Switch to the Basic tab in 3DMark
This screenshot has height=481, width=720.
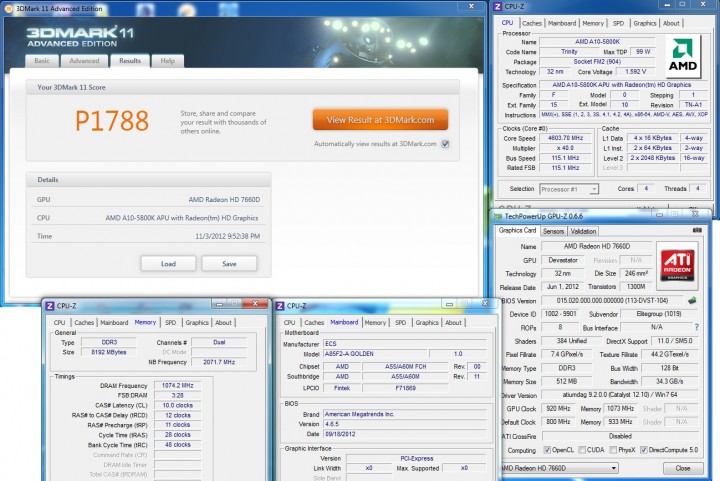tap(42, 61)
